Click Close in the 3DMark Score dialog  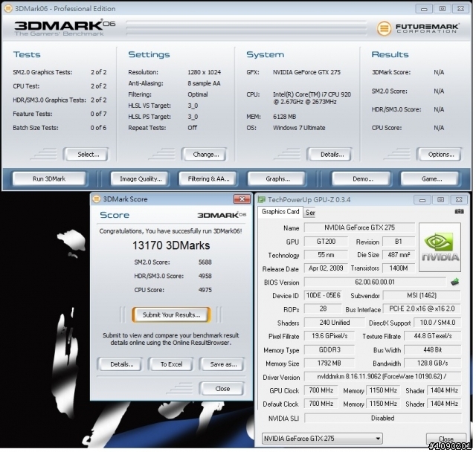[222, 389]
